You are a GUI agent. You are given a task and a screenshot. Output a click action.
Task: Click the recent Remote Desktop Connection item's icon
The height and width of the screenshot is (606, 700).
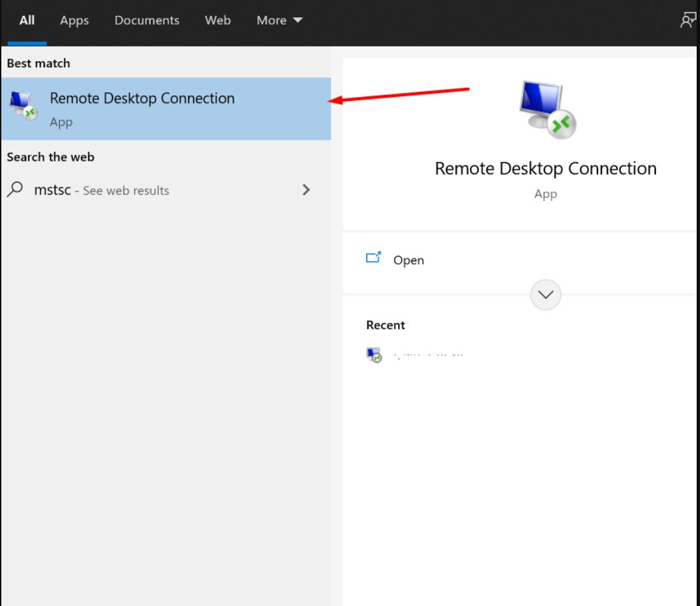(x=374, y=353)
